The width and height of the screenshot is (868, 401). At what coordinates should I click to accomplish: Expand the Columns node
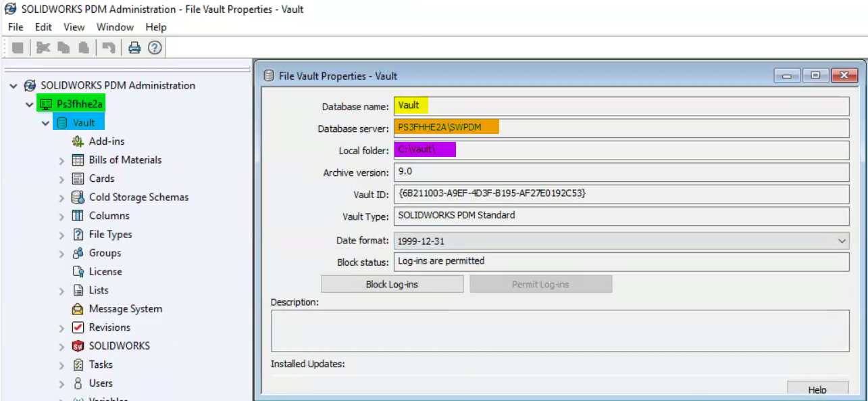pyautogui.click(x=61, y=216)
